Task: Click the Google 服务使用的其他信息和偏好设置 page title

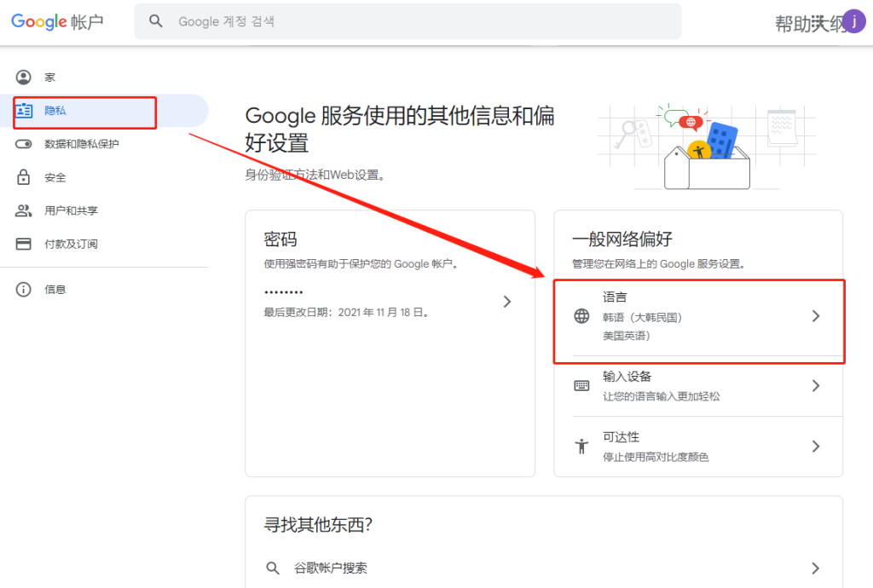Action: [x=400, y=129]
